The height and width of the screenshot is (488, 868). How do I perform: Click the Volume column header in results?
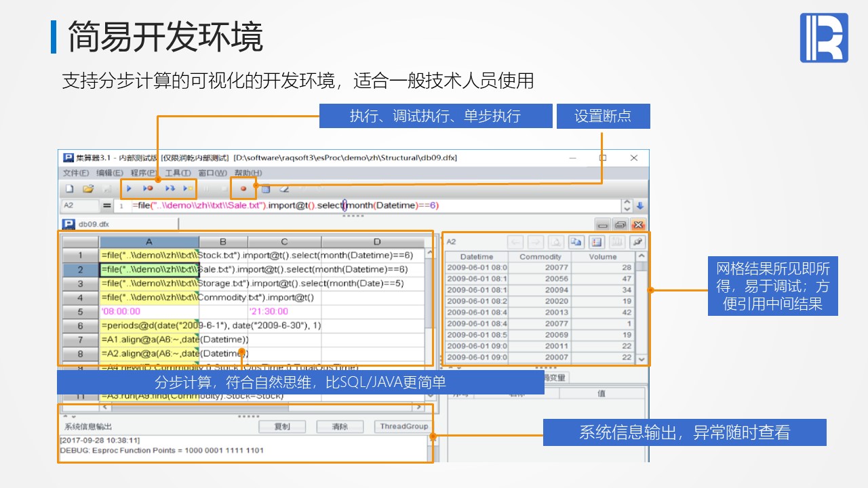[x=603, y=257]
